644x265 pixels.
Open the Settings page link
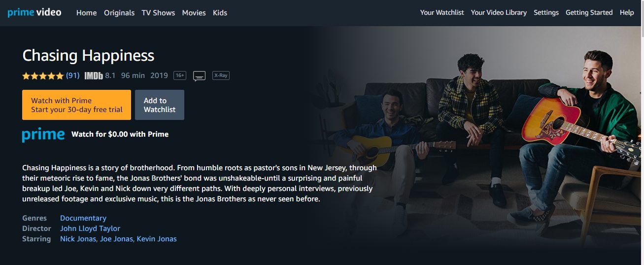pos(546,13)
